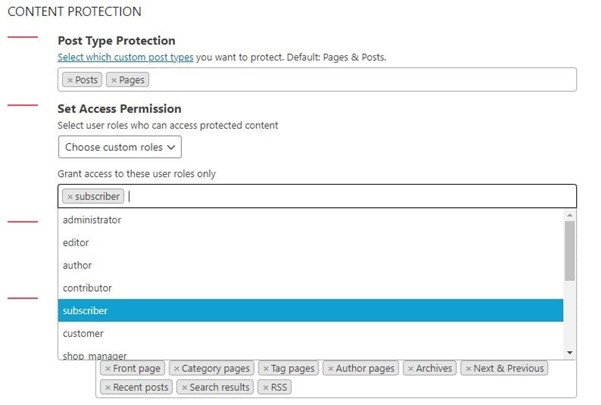Open the Choose custom roles dropdown
602x405 pixels.
120,147
